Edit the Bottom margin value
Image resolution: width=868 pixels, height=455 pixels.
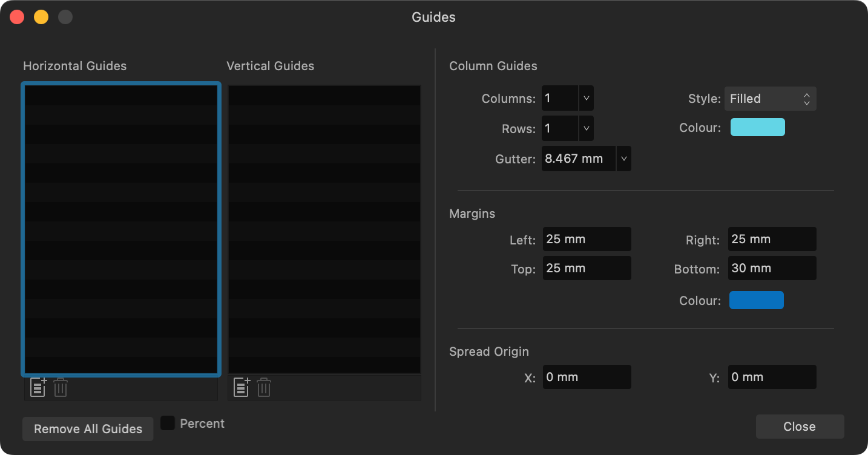coord(772,268)
